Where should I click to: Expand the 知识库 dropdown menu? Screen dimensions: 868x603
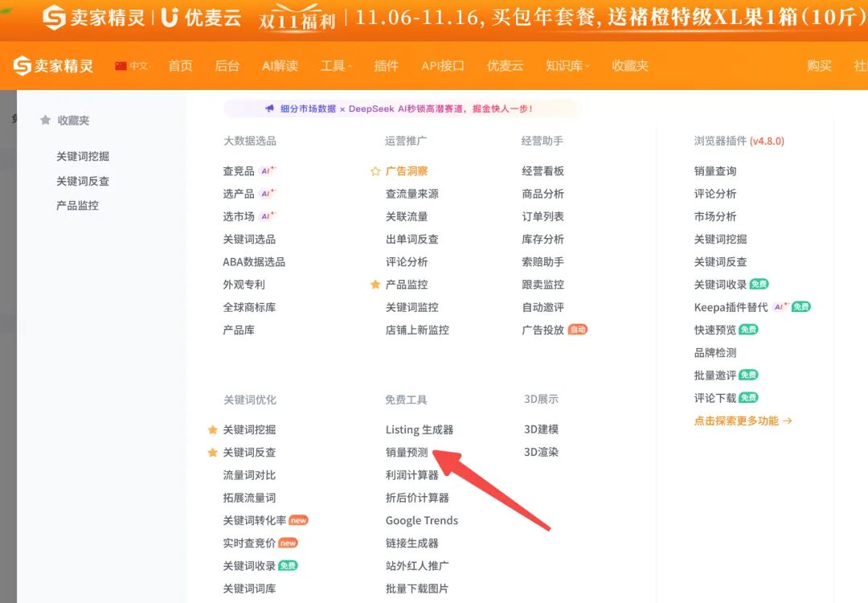tap(567, 66)
